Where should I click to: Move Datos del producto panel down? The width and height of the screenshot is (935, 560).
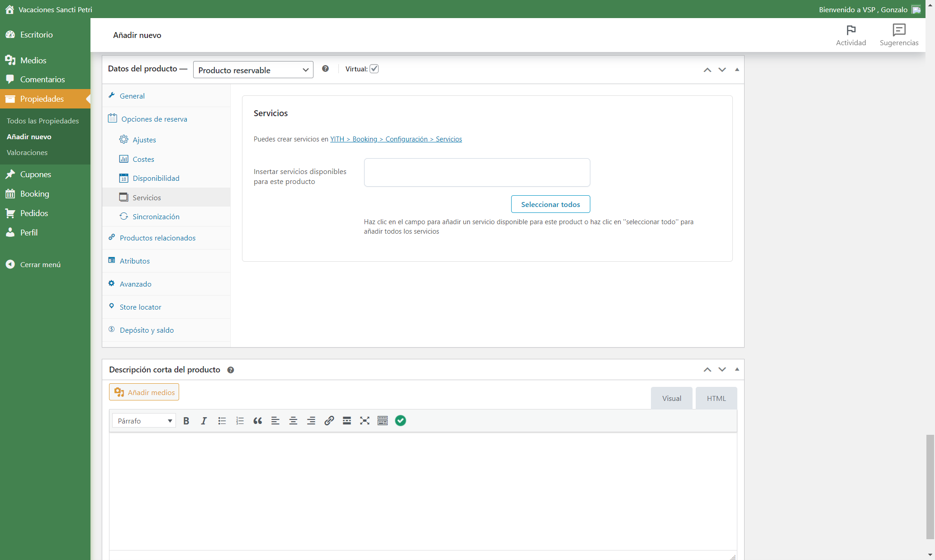pos(722,70)
